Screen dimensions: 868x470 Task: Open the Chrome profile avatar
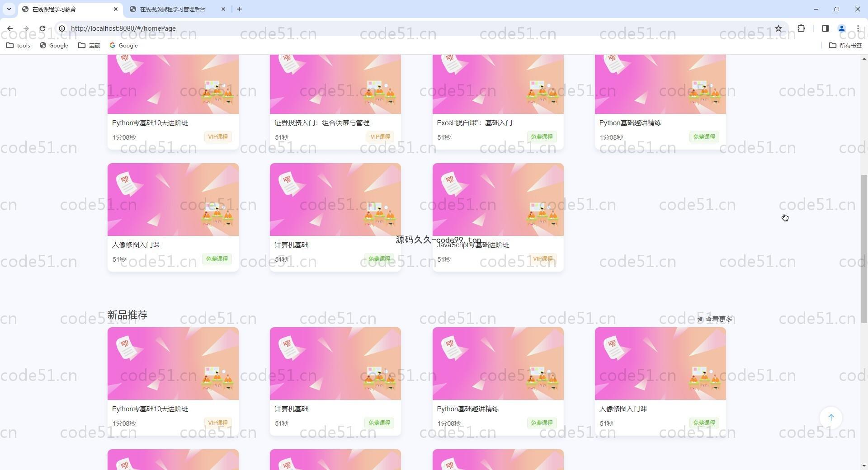pos(842,28)
